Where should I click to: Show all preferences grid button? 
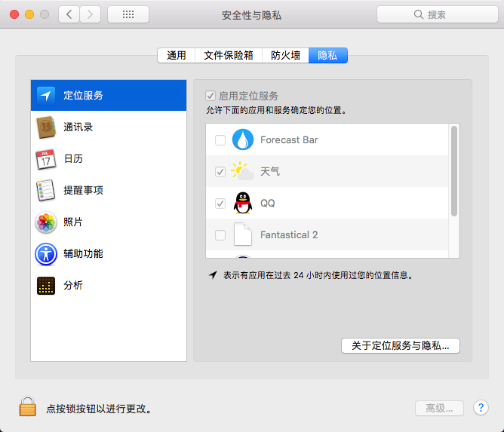(128, 14)
